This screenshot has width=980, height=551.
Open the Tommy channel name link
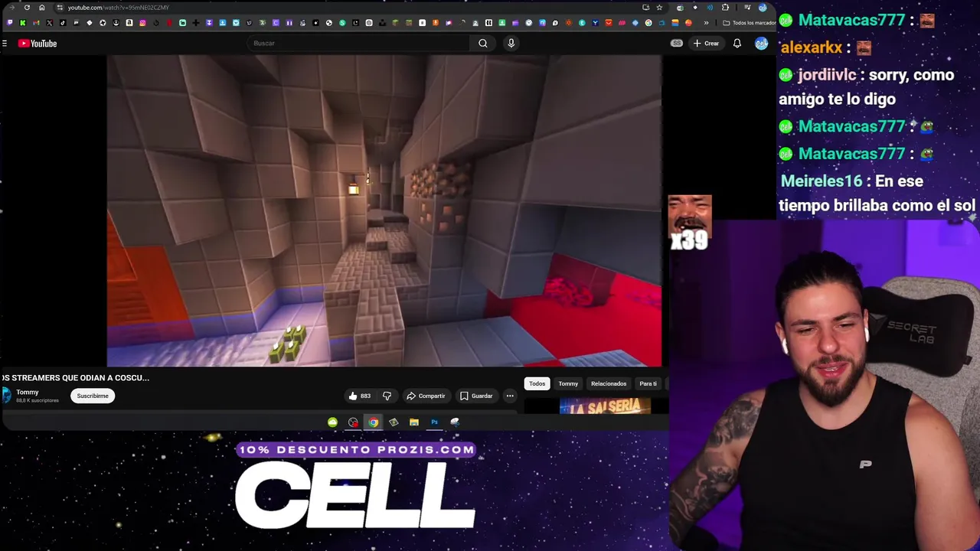point(28,392)
